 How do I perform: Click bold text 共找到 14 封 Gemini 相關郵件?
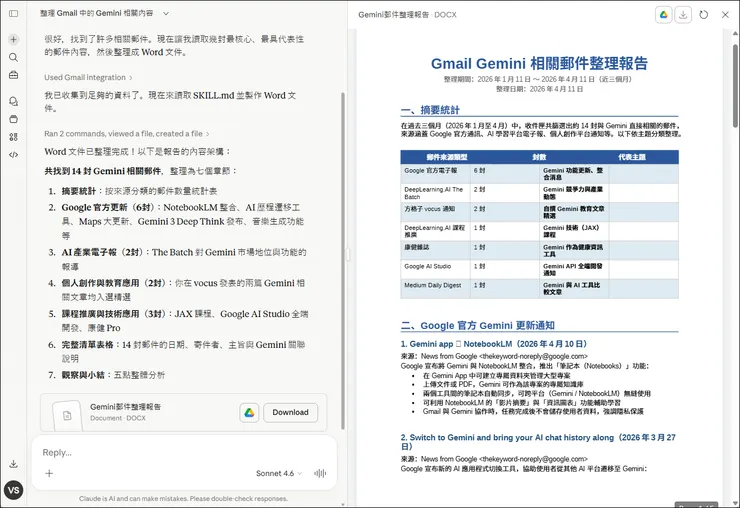click(x=102, y=171)
